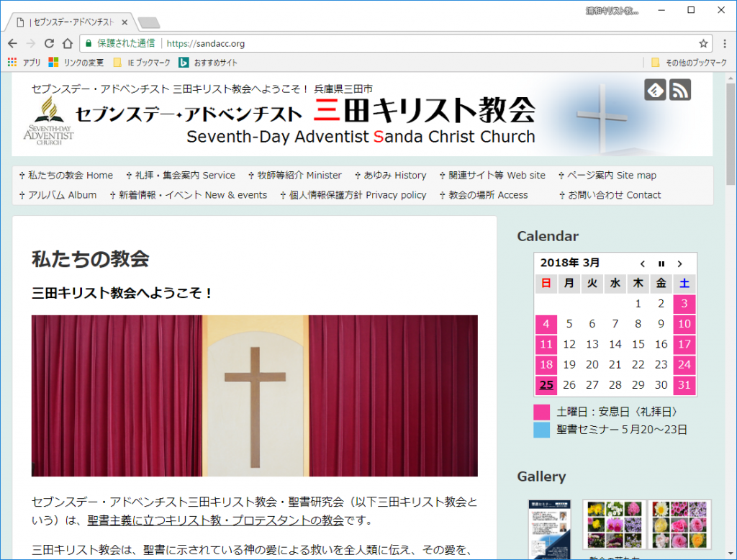The image size is (737, 560).
Task: Click the scrollbar down arrow
Action: pos(731,554)
